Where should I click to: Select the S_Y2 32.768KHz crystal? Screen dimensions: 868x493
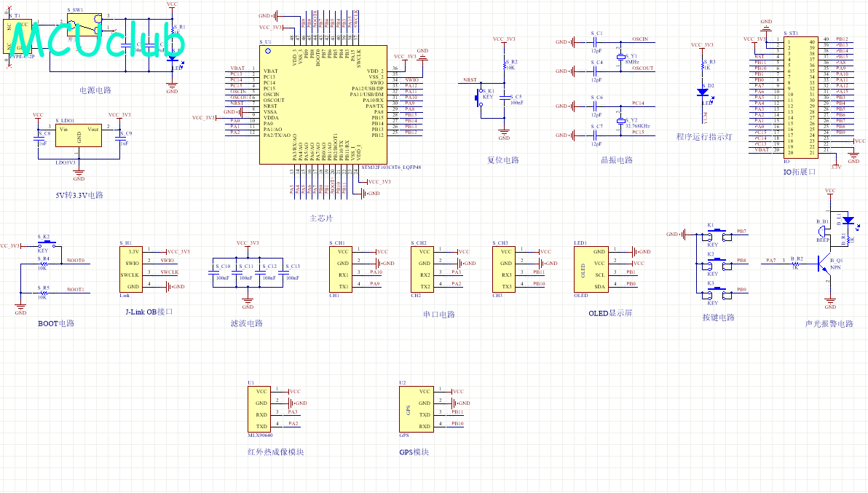(x=621, y=121)
